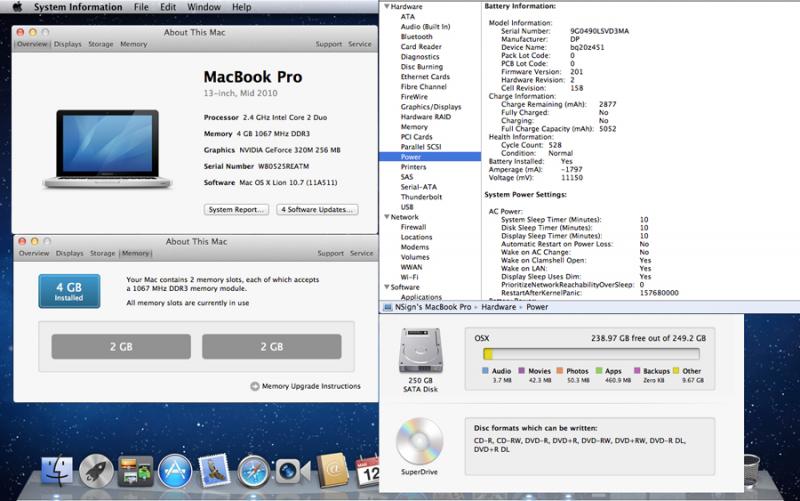The height and width of the screenshot is (501, 800).
Task: Click the Cycle Count value 528
Action: tap(555, 145)
